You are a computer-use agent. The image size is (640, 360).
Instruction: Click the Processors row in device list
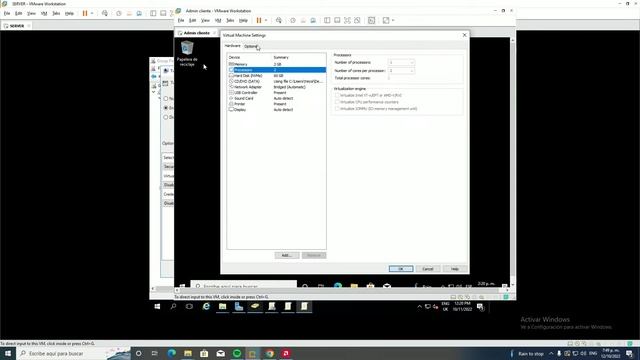click(277, 70)
